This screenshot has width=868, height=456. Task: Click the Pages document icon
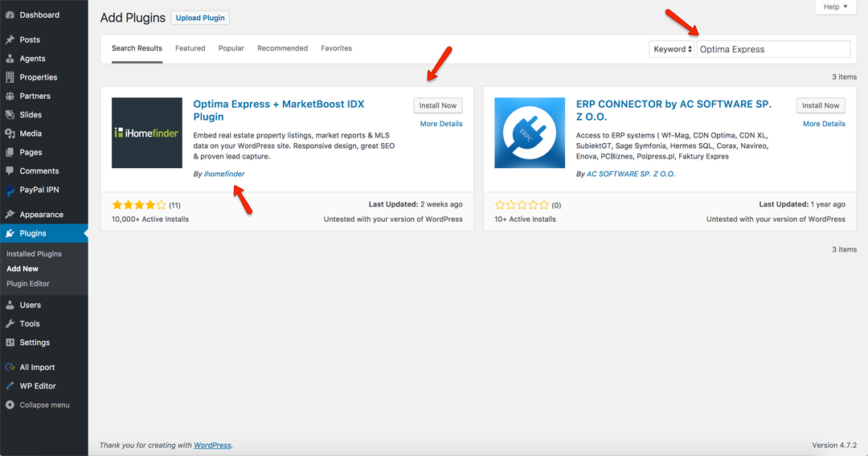coord(10,152)
